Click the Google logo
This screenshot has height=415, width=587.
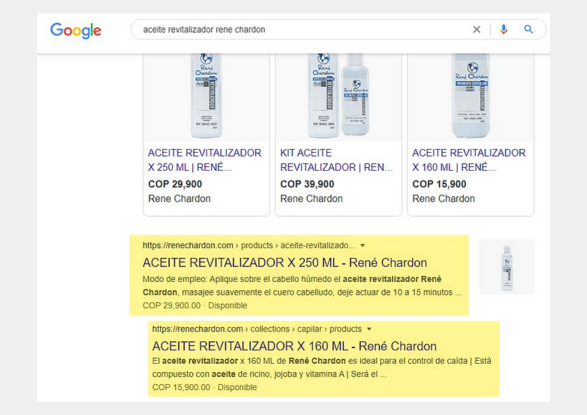pyautogui.click(x=76, y=30)
